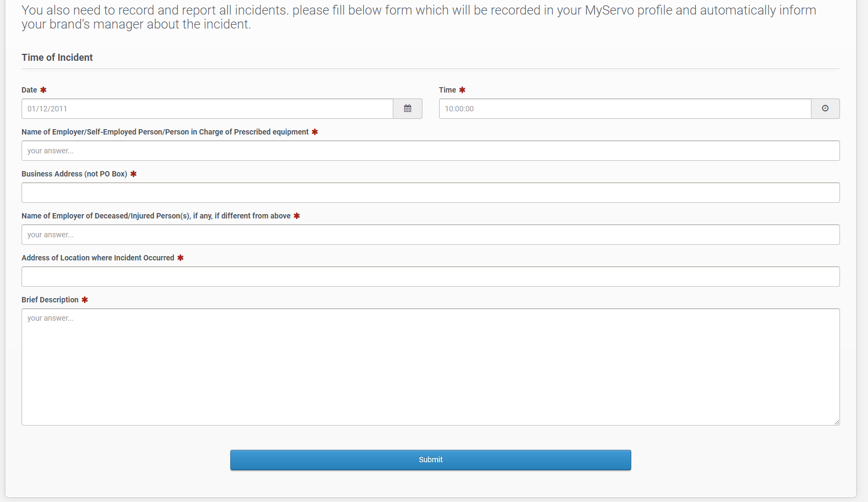868x502 pixels.
Task: Select the "Business Address (not PO Box)" label
Action: pos(74,174)
